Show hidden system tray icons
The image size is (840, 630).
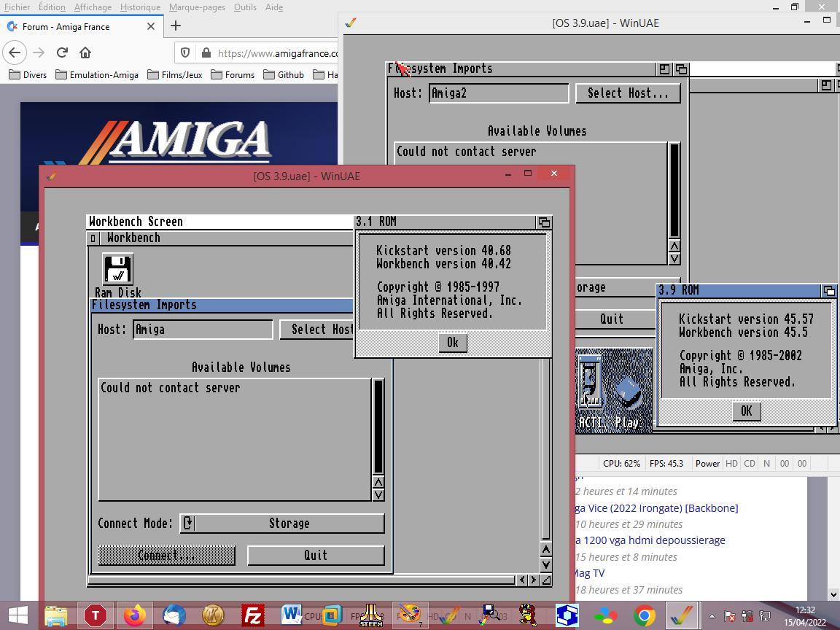click(x=712, y=616)
